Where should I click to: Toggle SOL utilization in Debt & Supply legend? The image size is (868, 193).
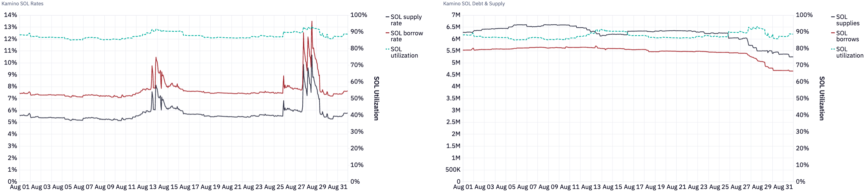click(x=849, y=52)
